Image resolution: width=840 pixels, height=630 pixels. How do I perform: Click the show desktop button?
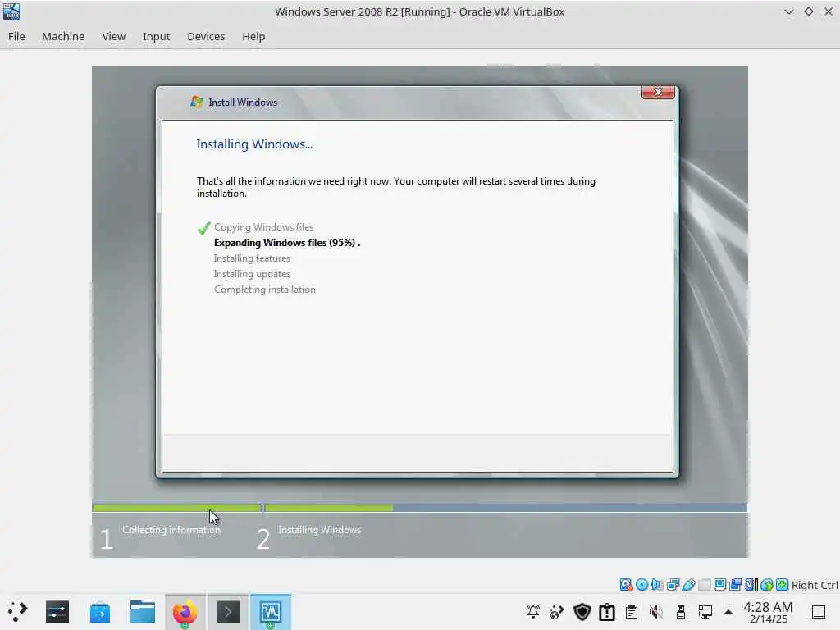coord(819,612)
